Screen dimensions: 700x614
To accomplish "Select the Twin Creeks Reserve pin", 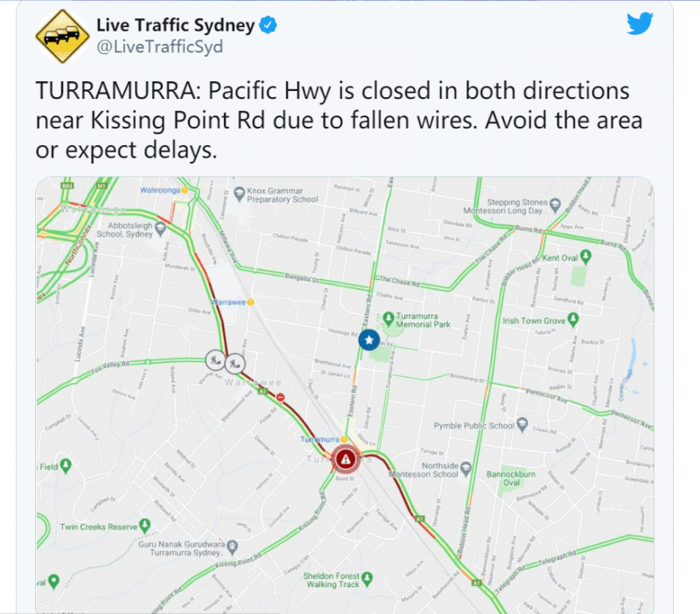I will click(x=144, y=525).
